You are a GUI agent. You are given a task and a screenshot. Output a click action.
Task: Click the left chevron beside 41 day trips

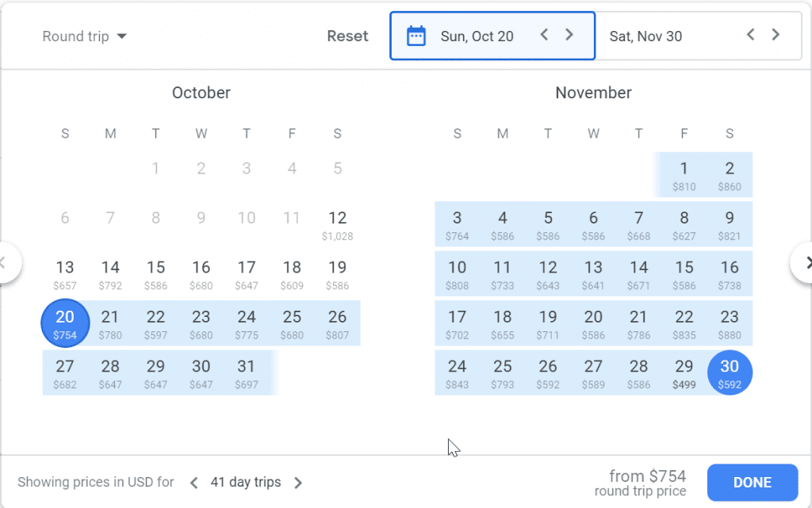(194, 482)
